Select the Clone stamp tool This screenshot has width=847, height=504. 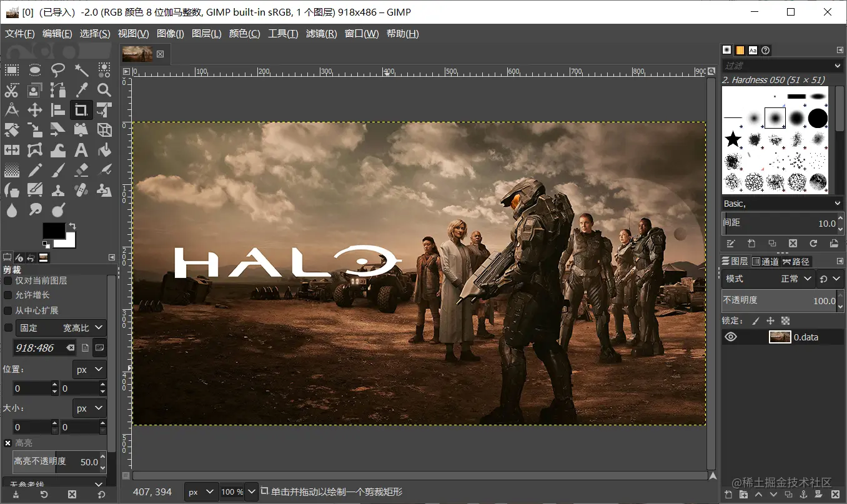click(x=58, y=190)
